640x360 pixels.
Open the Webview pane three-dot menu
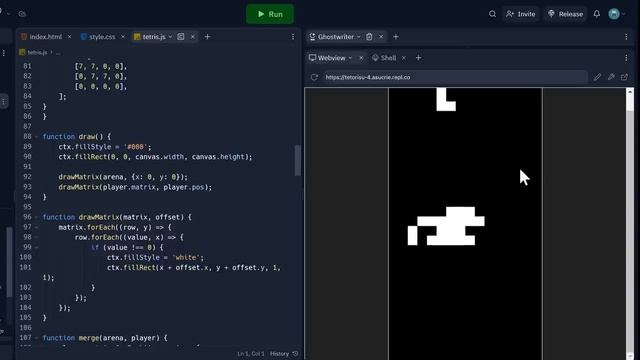[x=626, y=58]
